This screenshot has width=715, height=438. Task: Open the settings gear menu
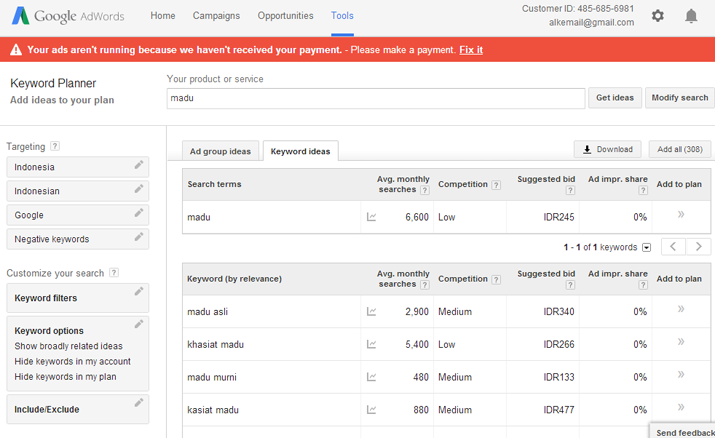coord(658,16)
